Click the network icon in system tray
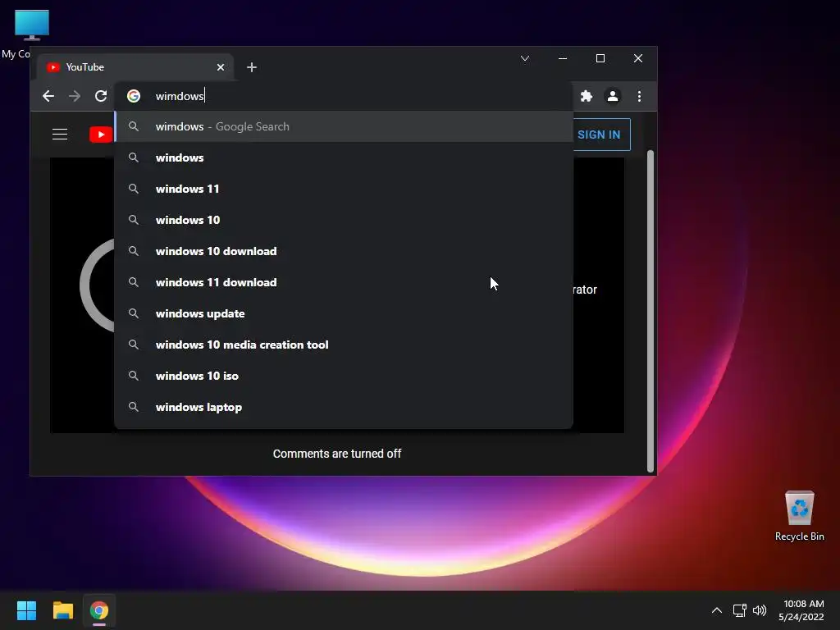 point(740,610)
